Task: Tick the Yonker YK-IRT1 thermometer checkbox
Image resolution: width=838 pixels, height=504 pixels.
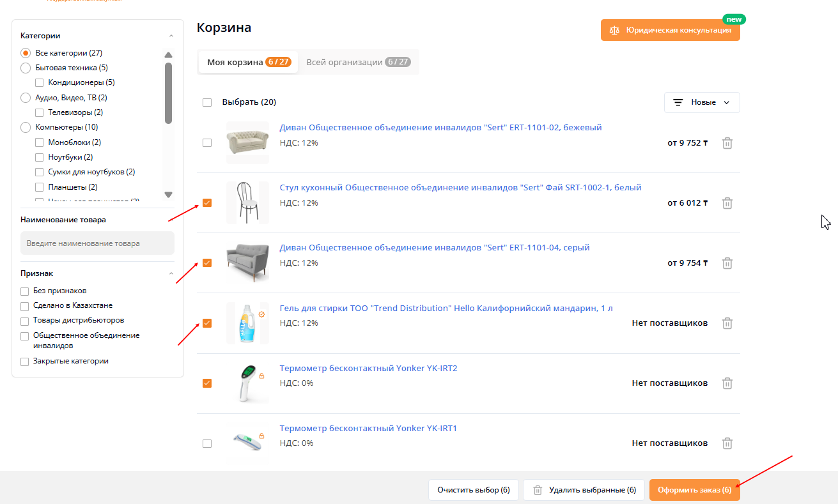Action: [207, 443]
